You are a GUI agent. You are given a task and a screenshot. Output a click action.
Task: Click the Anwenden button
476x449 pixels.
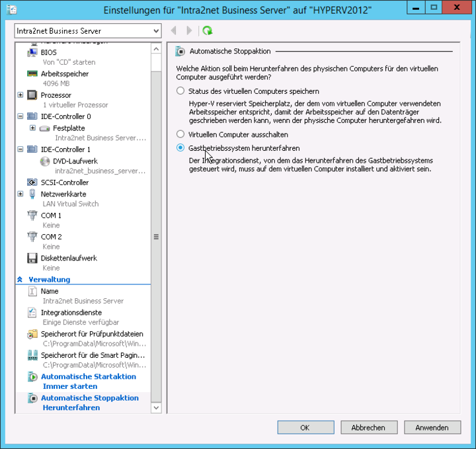pos(432,427)
